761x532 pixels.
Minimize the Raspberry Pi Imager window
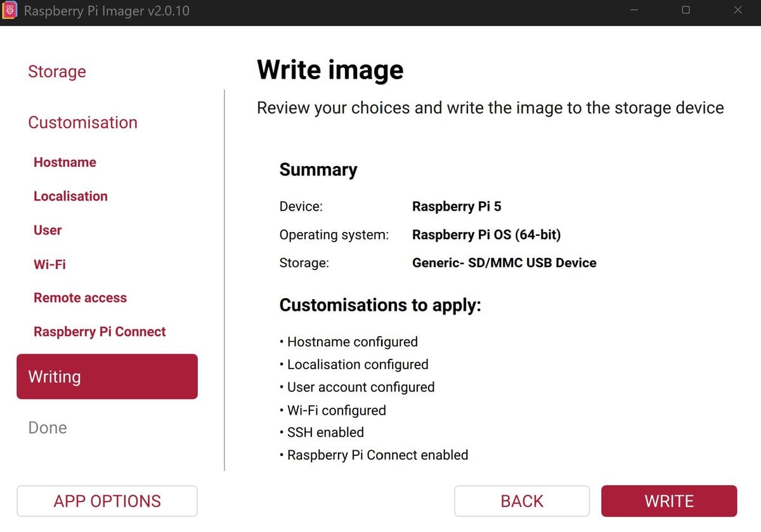pyautogui.click(x=635, y=10)
